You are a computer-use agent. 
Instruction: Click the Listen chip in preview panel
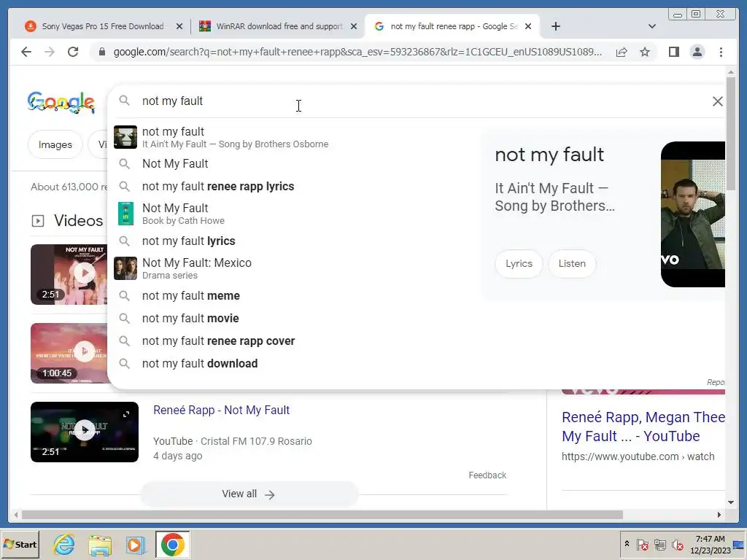[x=572, y=264]
